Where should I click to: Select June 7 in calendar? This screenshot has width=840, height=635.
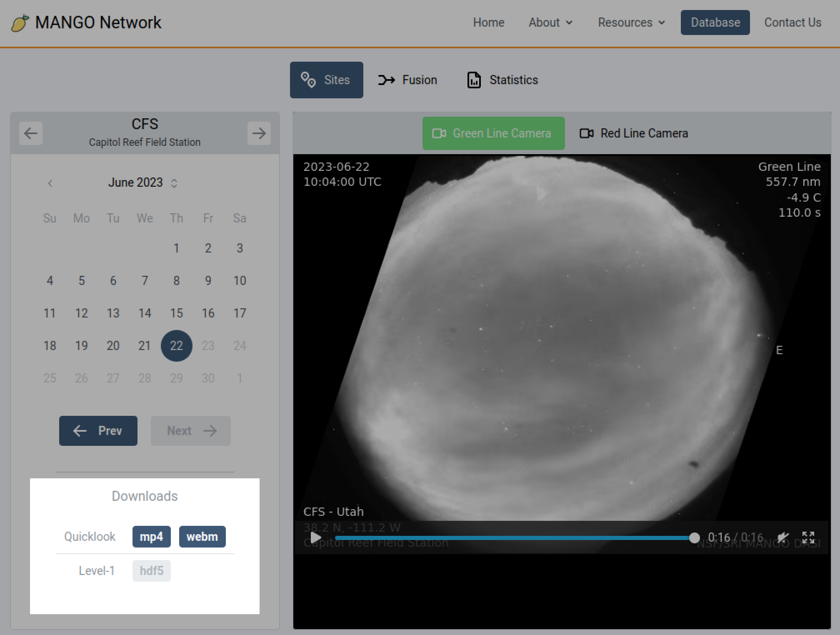145,281
